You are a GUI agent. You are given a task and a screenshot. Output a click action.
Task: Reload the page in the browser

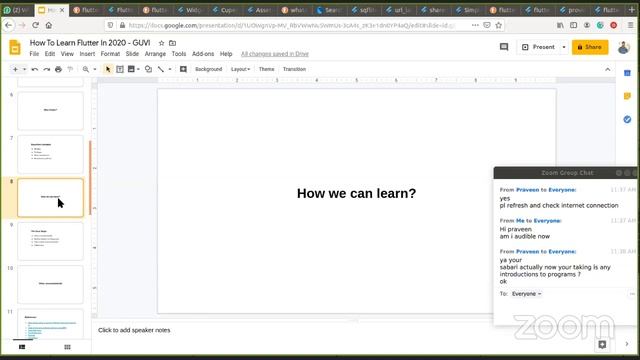tap(36, 25)
